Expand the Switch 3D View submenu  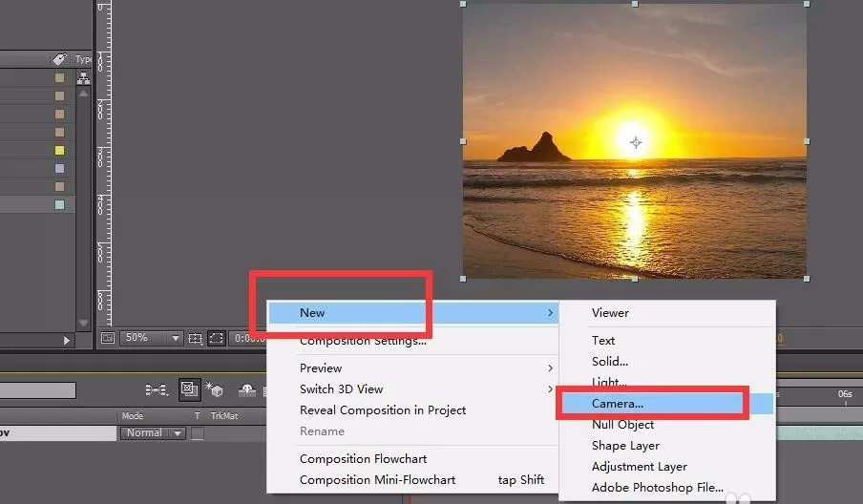[x=413, y=389]
